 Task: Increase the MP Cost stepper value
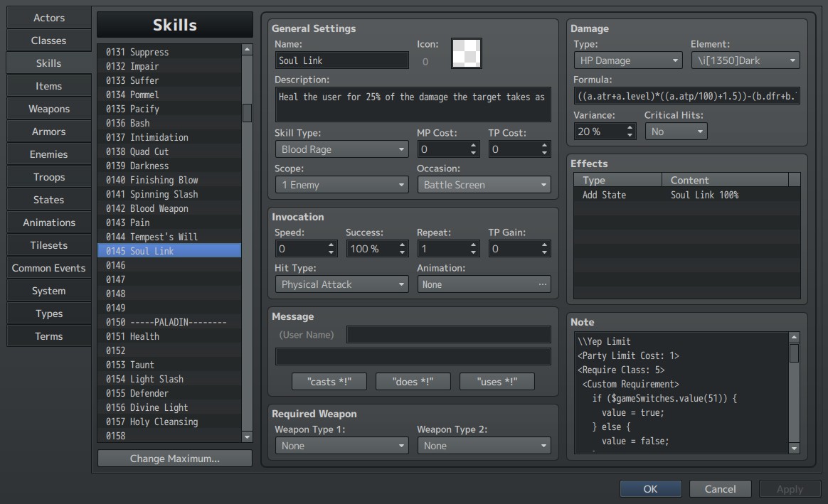coord(473,146)
